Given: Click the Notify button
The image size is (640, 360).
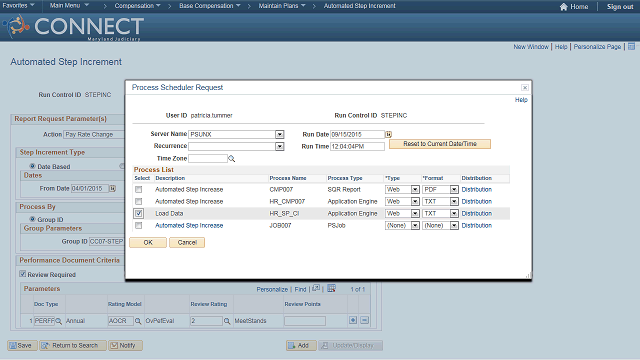Looking at the screenshot, I should coord(125,345).
